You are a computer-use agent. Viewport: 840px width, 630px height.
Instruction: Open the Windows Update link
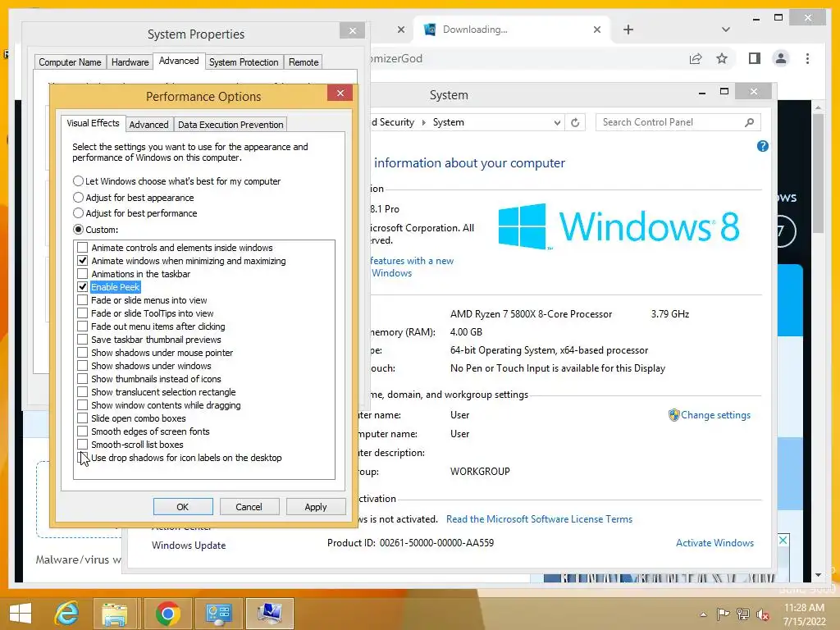(189, 546)
